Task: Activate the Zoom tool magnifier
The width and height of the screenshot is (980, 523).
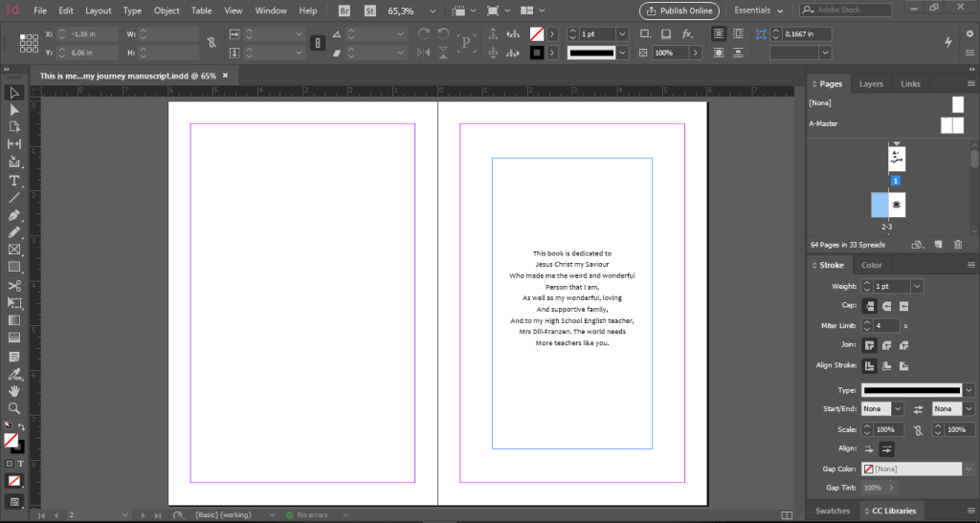Action: (14, 407)
